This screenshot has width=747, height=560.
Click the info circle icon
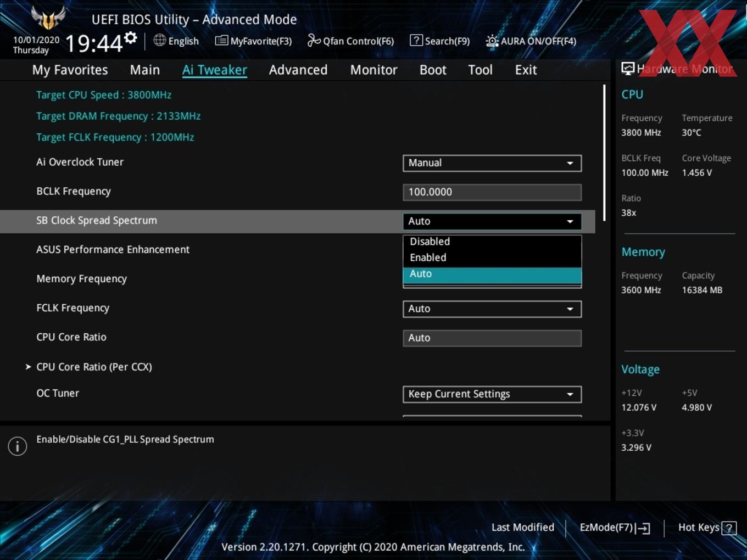(18, 446)
